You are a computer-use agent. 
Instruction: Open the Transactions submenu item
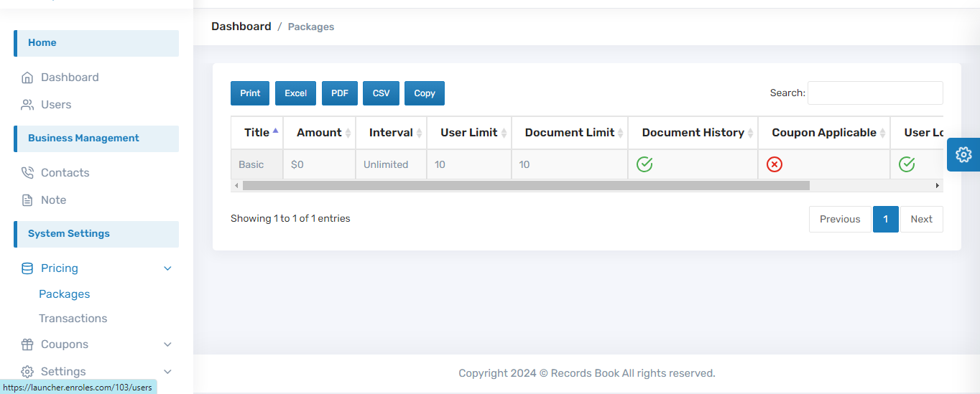[x=73, y=318]
